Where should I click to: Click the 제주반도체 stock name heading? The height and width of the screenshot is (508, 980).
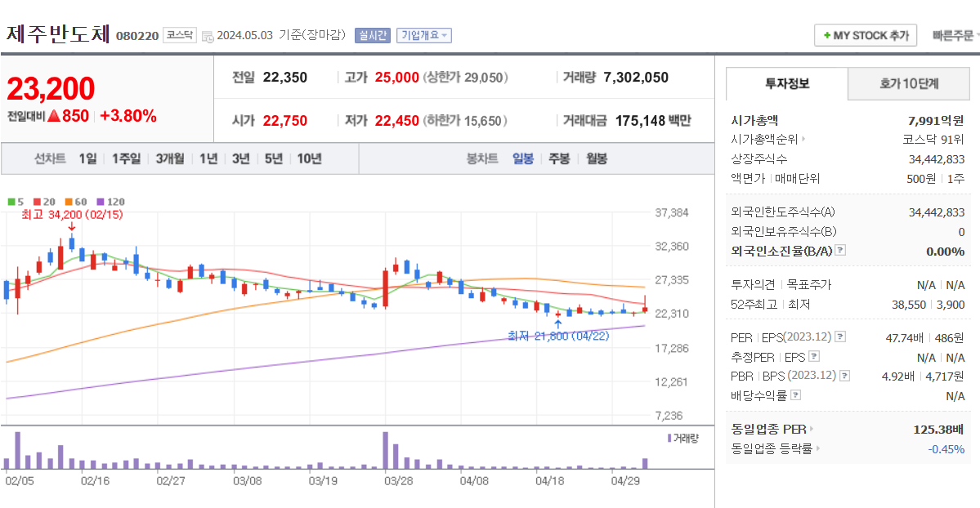[58, 33]
